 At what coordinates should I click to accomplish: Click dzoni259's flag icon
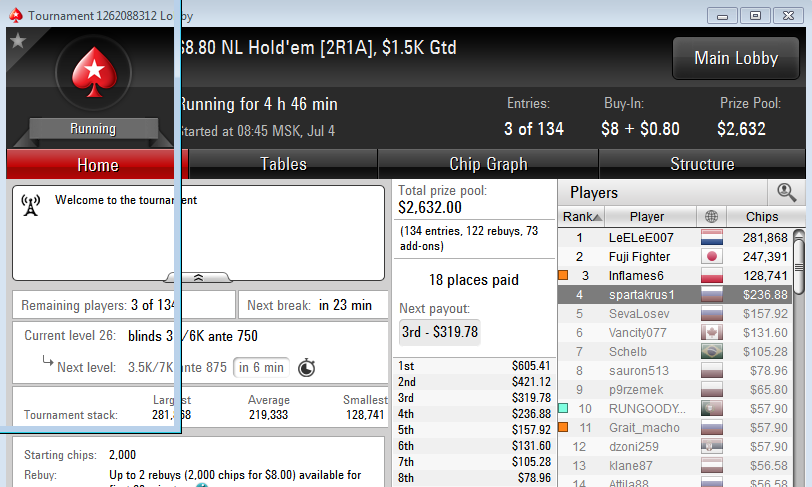pyautogui.click(x=712, y=447)
